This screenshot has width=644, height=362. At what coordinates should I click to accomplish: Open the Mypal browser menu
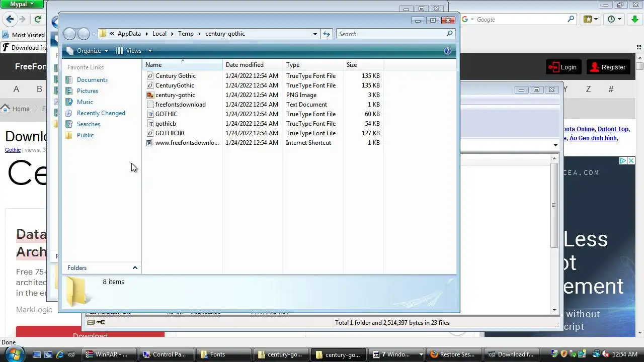coord(22,4)
